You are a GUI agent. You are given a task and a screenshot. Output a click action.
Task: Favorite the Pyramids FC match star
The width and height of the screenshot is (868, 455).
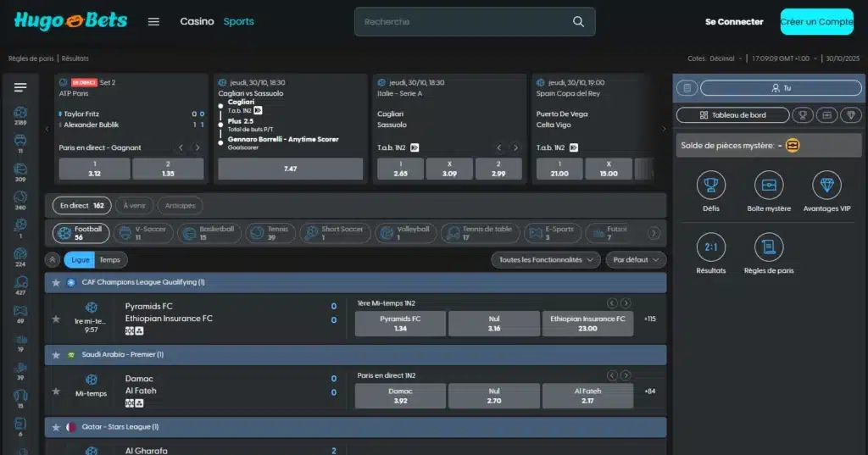click(x=56, y=319)
